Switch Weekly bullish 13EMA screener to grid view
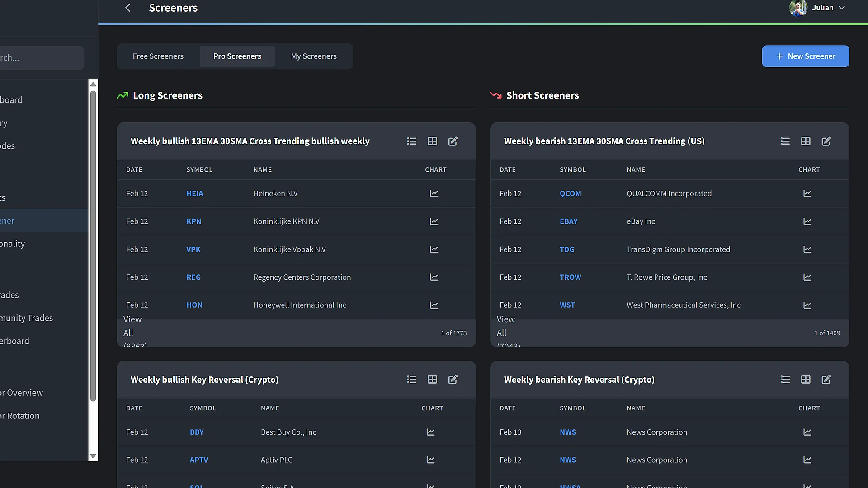868x488 pixels. pos(432,141)
